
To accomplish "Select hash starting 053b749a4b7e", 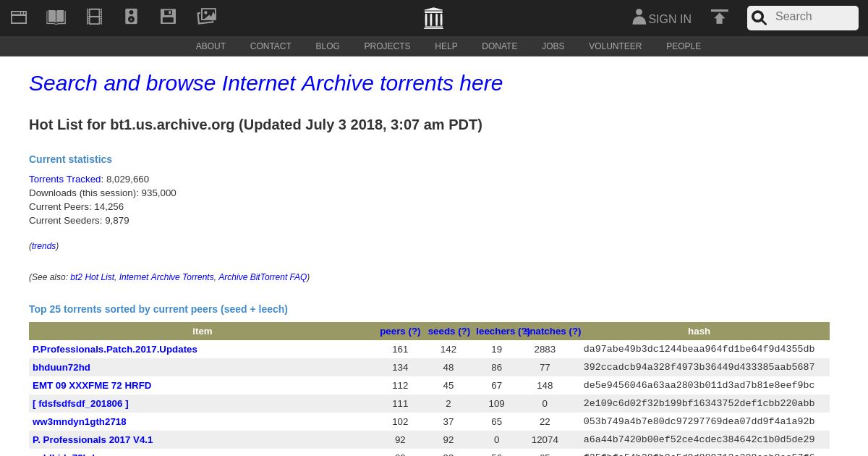I will point(699,422).
